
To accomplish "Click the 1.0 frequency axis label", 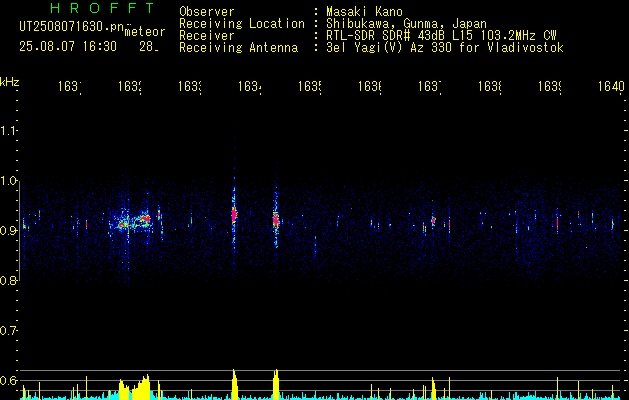I will point(8,180).
